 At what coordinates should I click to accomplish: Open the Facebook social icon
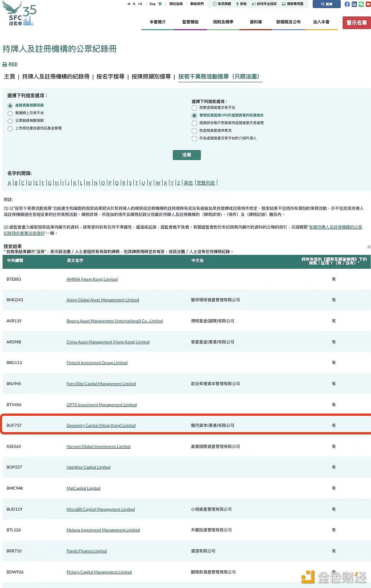click(x=347, y=4)
